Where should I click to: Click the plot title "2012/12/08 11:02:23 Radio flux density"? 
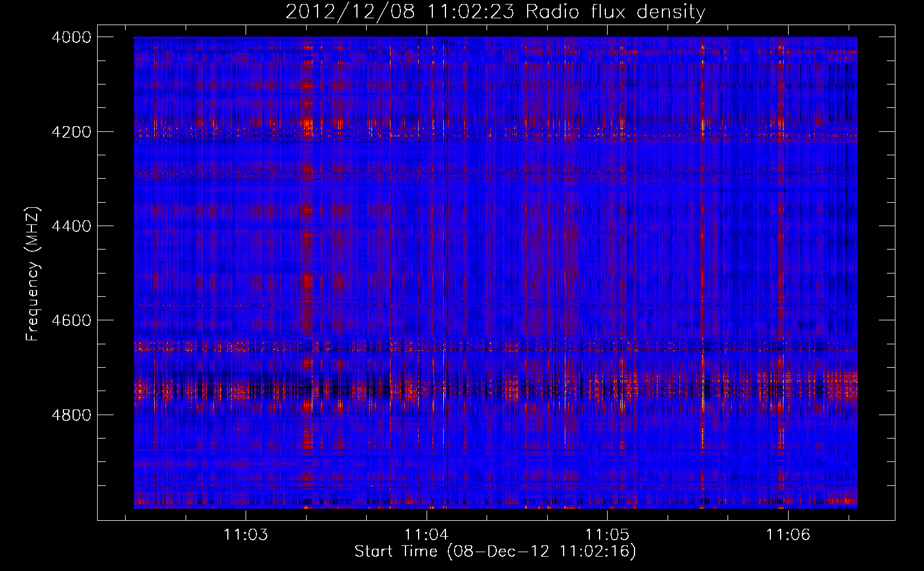[x=495, y=12]
